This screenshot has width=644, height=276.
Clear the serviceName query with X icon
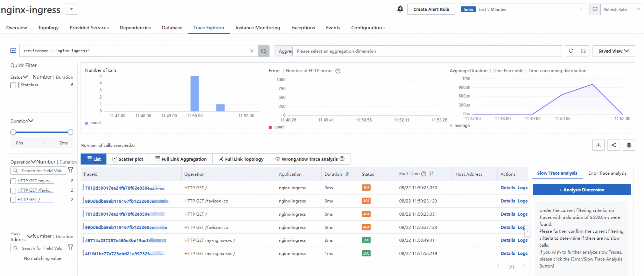251,51
